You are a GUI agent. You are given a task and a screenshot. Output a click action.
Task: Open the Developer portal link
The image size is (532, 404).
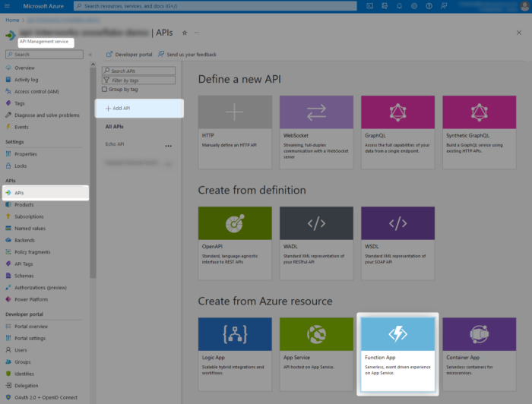[130, 55]
